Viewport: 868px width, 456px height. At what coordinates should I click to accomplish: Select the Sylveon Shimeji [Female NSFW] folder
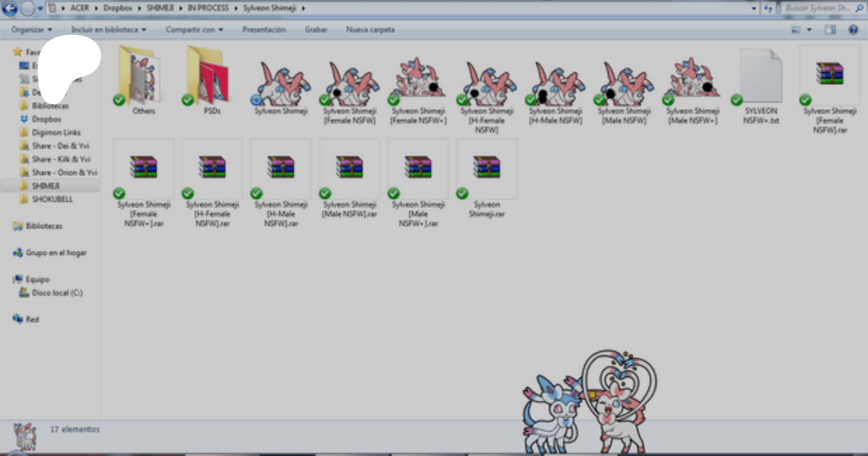[x=349, y=92]
